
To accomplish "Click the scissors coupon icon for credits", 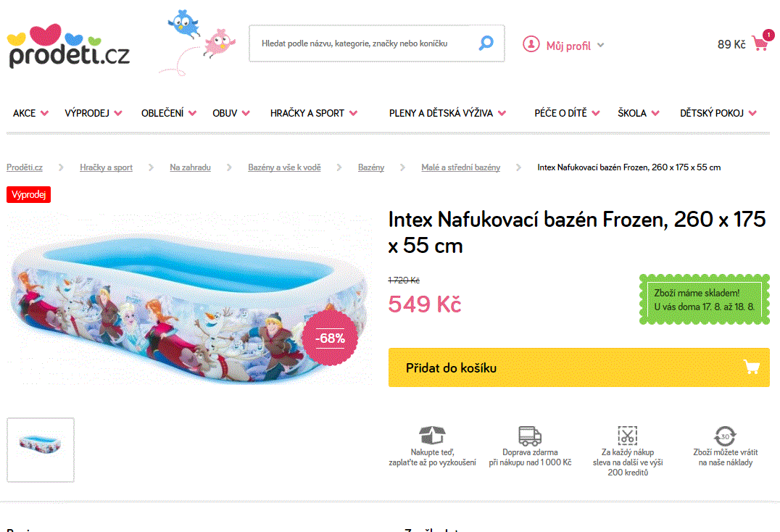I will pyautogui.click(x=628, y=435).
